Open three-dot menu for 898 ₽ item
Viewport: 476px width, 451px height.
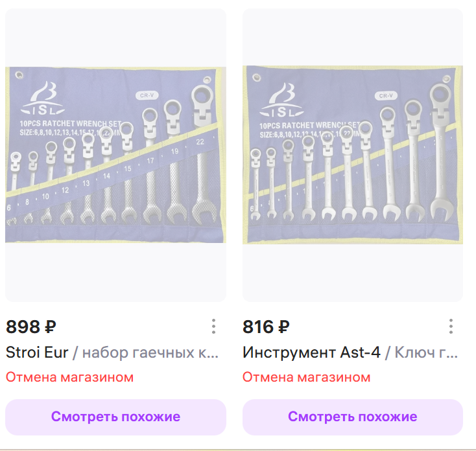click(x=214, y=327)
